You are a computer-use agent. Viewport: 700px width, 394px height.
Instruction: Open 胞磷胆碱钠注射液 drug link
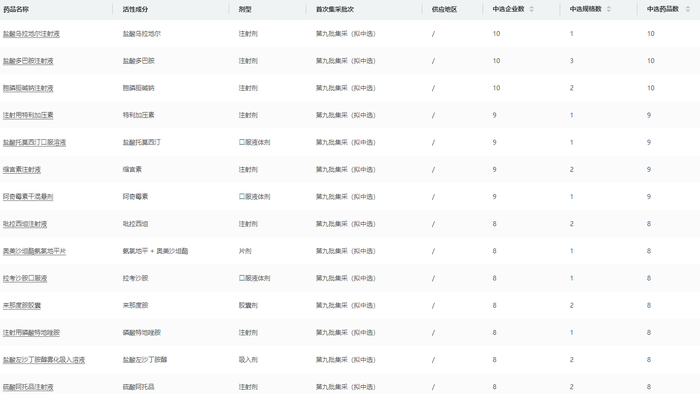28,88
